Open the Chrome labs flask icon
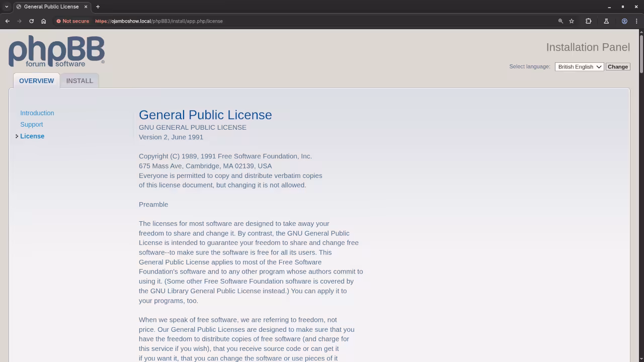The width and height of the screenshot is (644, 362). [x=606, y=21]
